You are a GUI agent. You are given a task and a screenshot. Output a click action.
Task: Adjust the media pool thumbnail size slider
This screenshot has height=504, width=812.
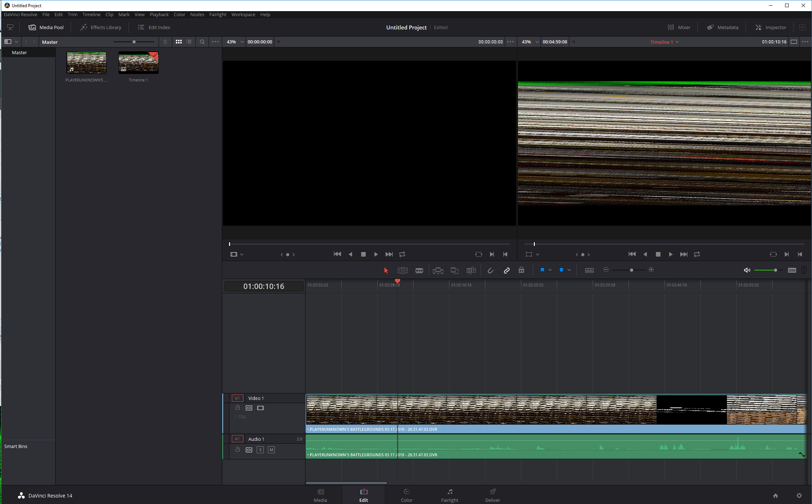(134, 42)
